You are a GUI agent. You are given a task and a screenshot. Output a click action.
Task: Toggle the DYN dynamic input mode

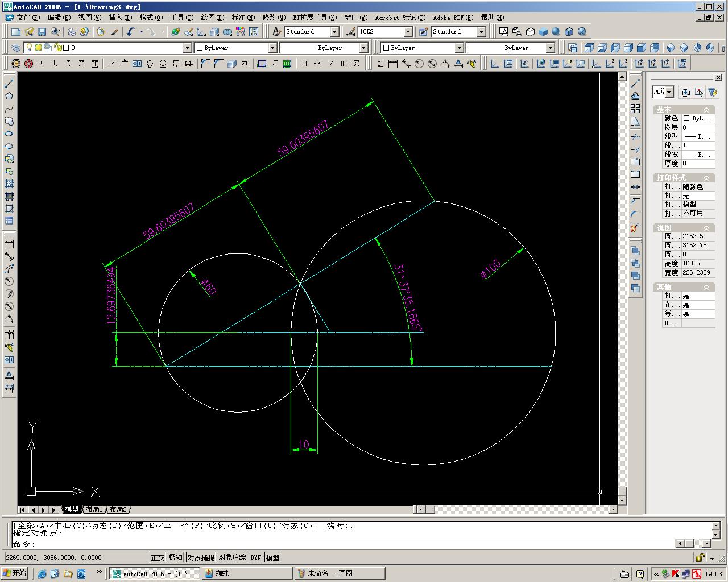pyautogui.click(x=256, y=558)
